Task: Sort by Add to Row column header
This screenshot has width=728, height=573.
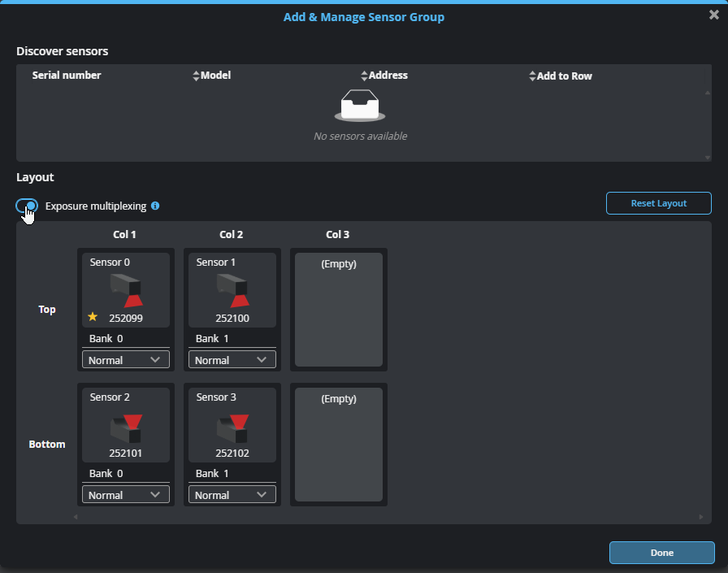Action: 564,76
